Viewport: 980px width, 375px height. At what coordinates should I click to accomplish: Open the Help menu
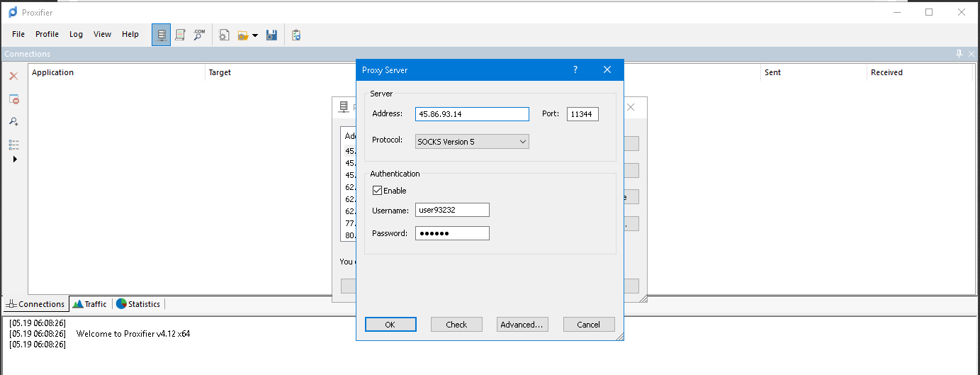click(x=130, y=34)
